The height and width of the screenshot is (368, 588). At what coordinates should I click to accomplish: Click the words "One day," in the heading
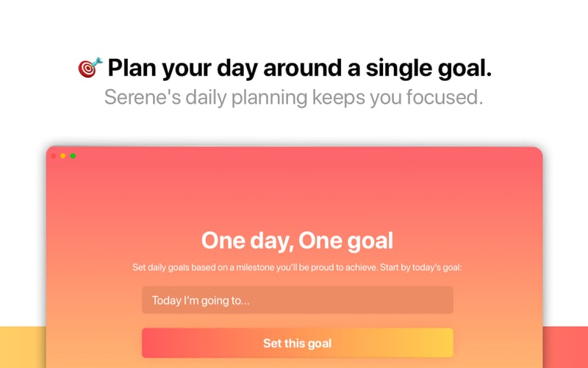[243, 241]
